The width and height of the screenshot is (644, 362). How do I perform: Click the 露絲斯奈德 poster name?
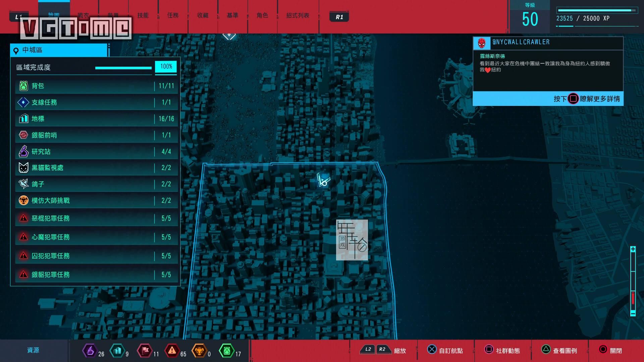tap(492, 56)
